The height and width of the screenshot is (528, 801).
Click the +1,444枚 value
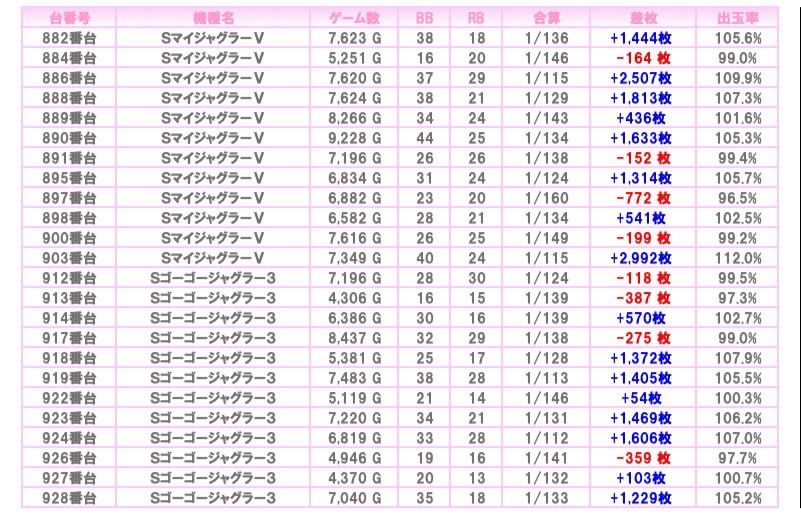click(x=641, y=38)
